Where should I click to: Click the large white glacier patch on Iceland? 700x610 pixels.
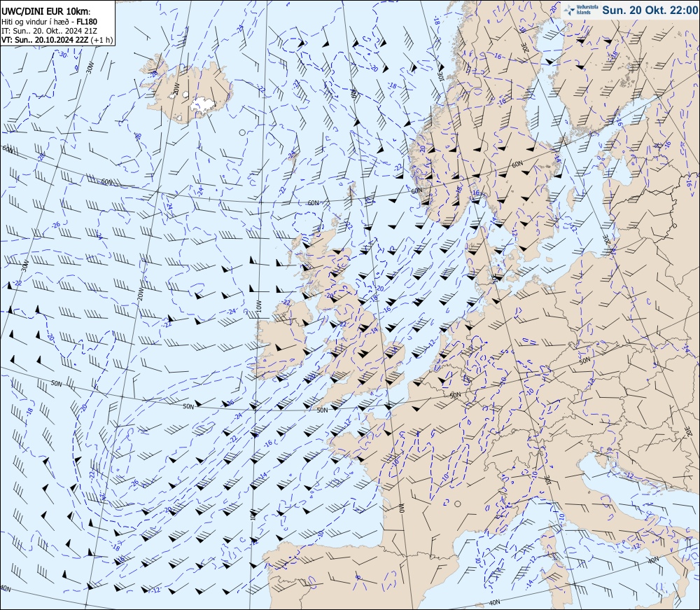pos(203,104)
